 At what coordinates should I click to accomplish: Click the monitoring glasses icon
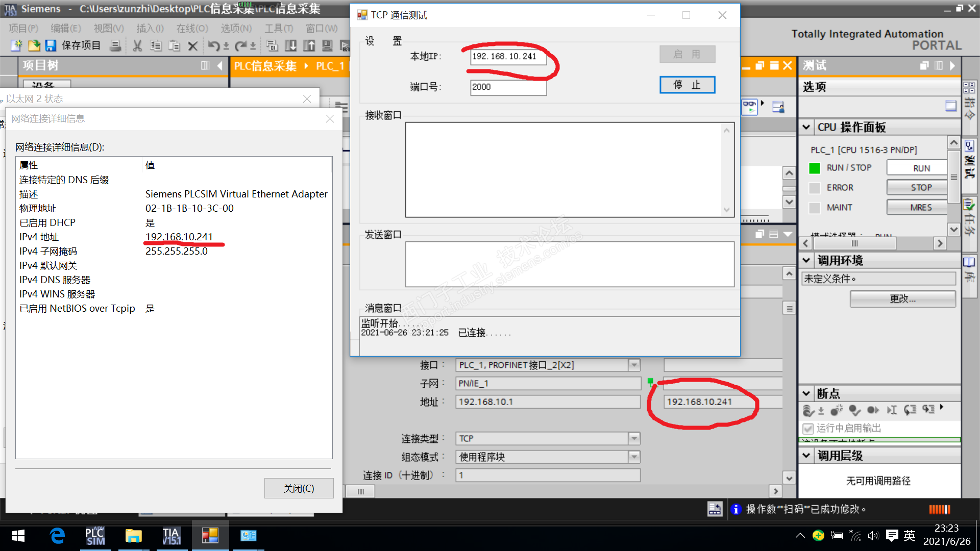(x=749, y=106)
